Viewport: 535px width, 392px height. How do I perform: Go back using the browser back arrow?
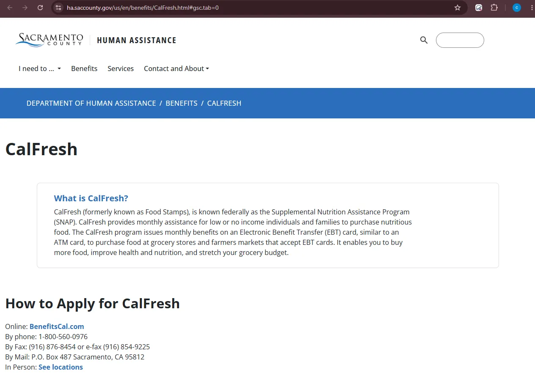click(10, 8)
